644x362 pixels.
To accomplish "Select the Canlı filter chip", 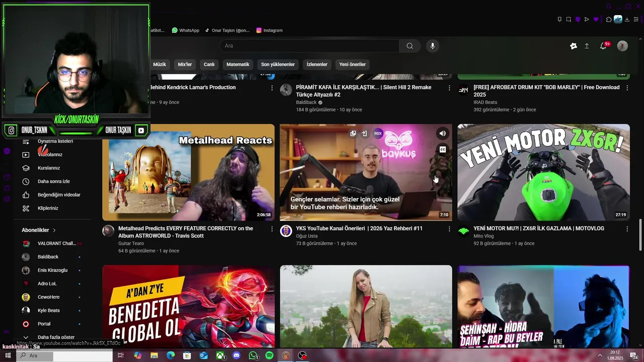I will pyautogui.click(x=209, y=64).
